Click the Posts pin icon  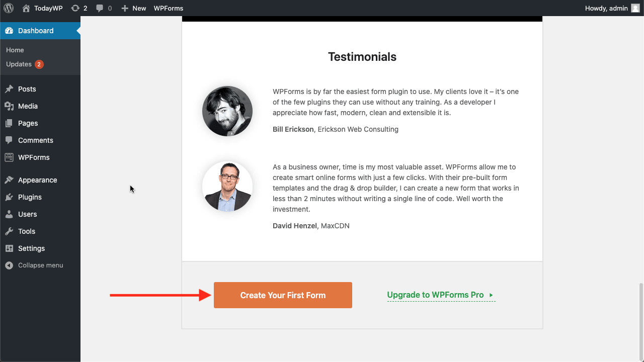pyautogui.click(x=9, y=89)
